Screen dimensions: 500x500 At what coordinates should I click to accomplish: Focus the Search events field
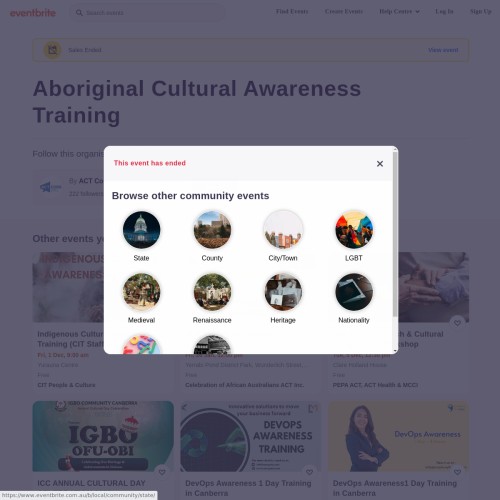pyautogui.click(x=147, y=13)
